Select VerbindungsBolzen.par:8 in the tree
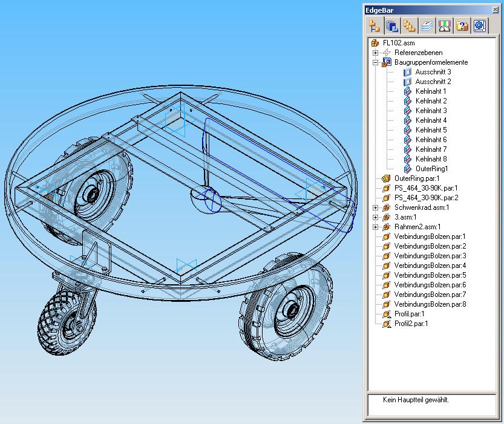The height and width of the screenshot is (424, 504). point(430,304)
